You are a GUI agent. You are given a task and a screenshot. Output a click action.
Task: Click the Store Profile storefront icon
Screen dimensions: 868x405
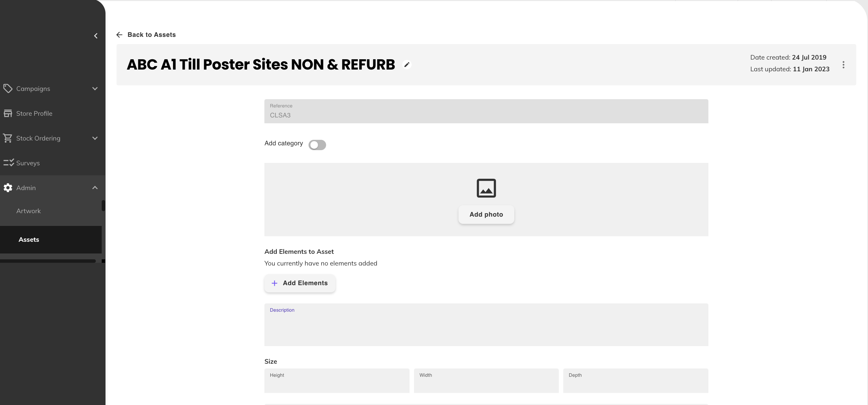[8, 113]
